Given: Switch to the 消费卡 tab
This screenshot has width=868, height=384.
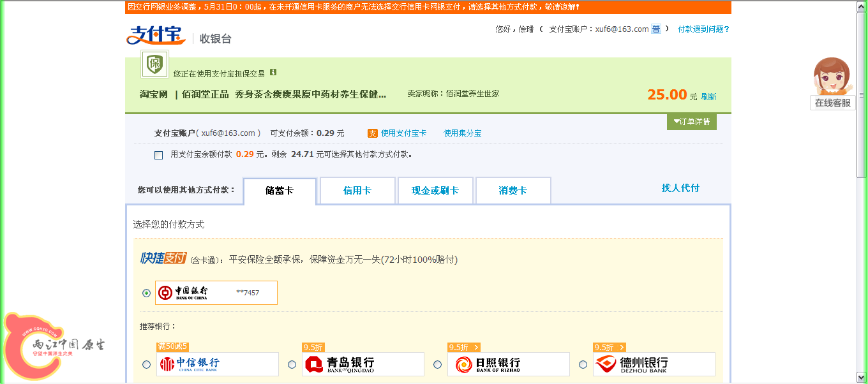Looking at the screenshot, I should (513, 191).
